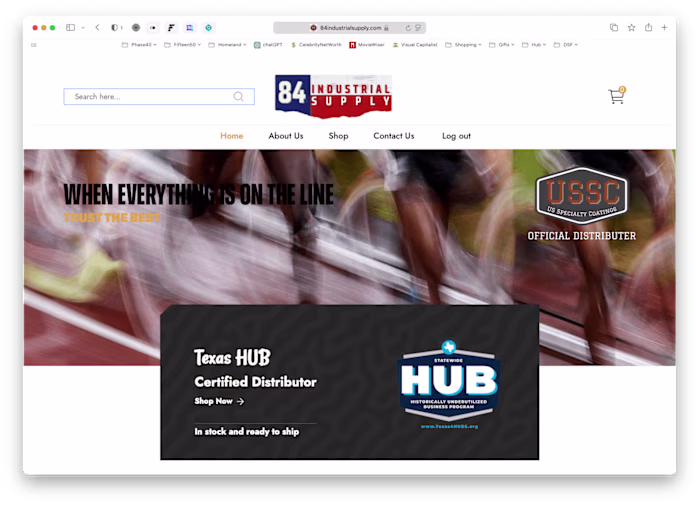
Task: Click the 84 Industrial Supply logo
Action: (333, 96)
